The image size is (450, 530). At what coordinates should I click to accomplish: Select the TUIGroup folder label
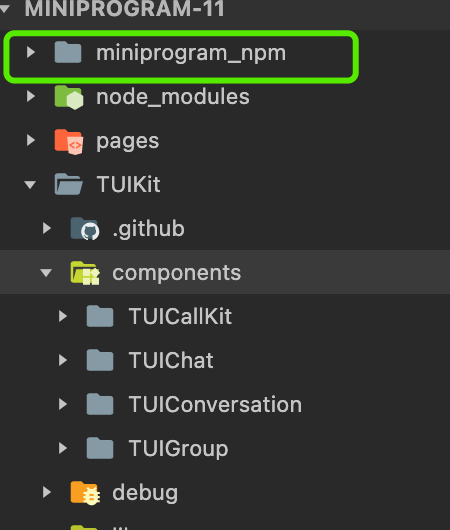179,449
